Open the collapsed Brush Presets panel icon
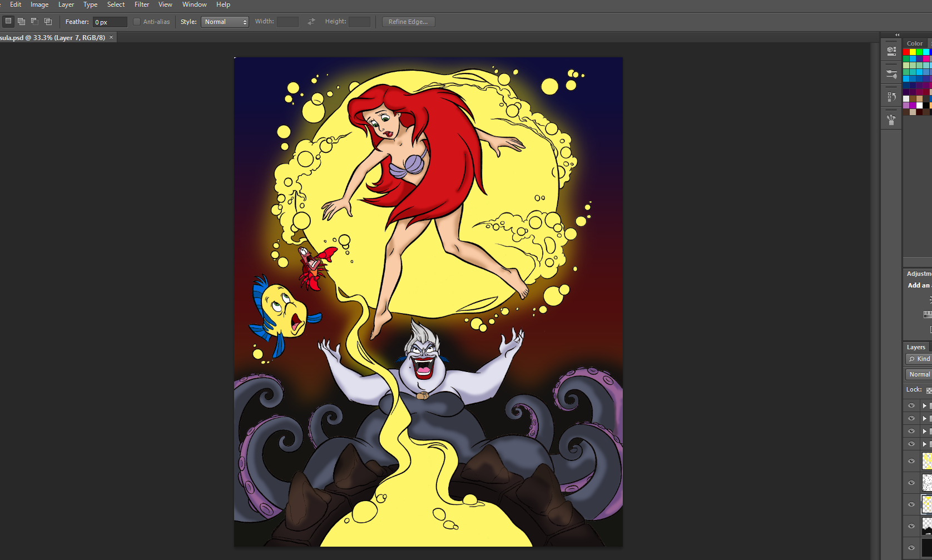 click(x=891, y=74)
